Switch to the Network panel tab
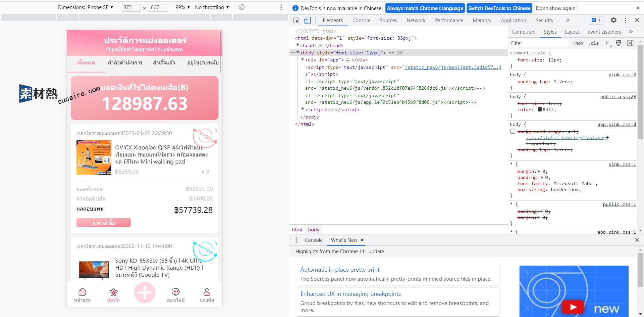The image size is (644, 317). point(416,20)
